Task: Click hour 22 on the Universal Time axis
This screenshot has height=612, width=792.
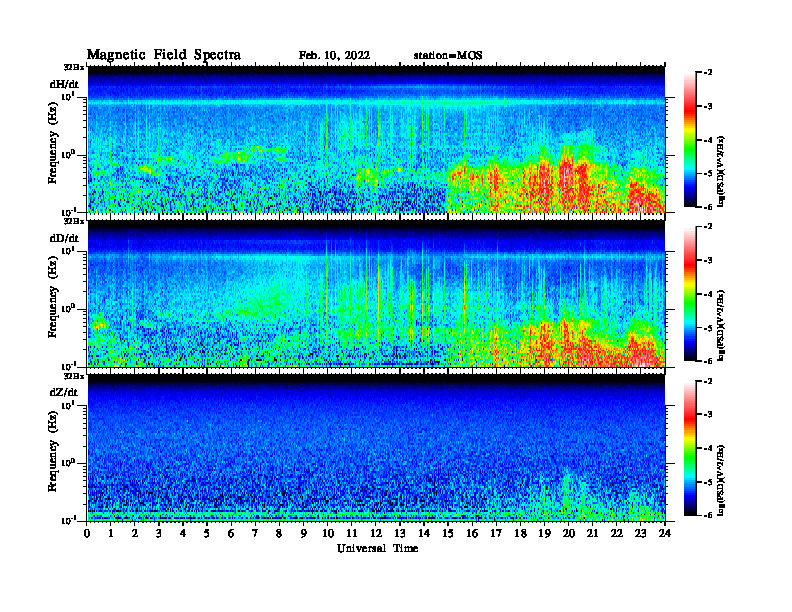Action: 617,533
